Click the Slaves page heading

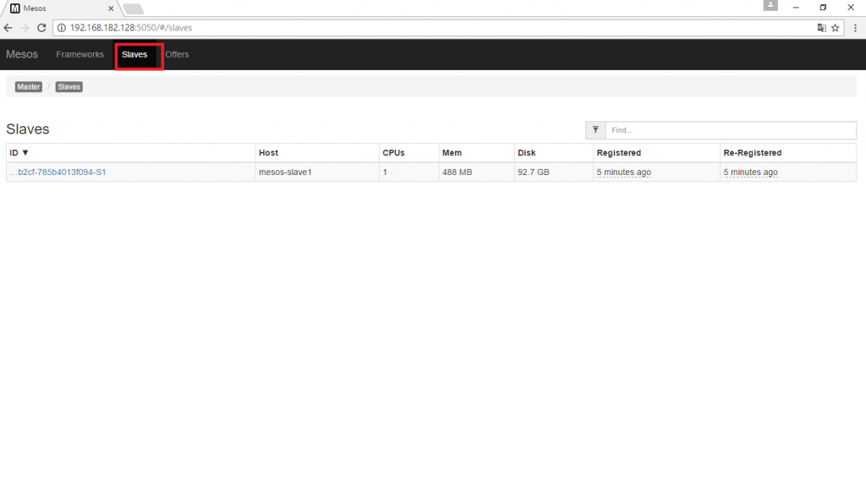click(28, 129)
